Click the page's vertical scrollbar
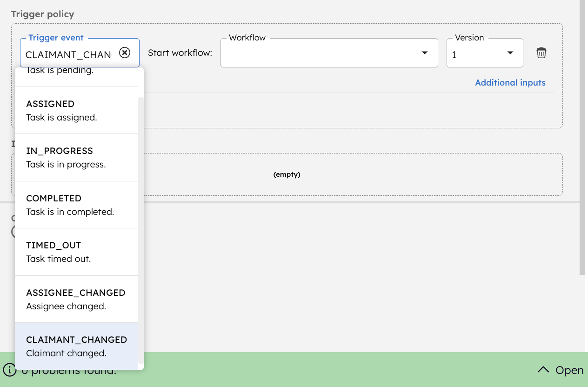This screenshot has width=588, height=387. [582, 140]
